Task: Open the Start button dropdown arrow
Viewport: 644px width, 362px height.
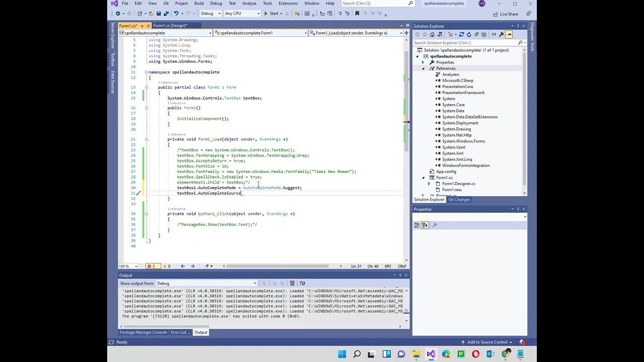Action: coord(281,14)
